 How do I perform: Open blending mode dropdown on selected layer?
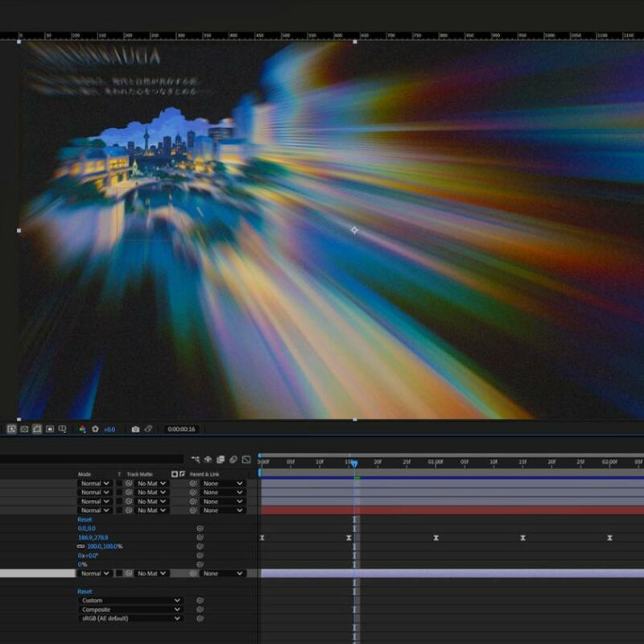tap(95, 573)
